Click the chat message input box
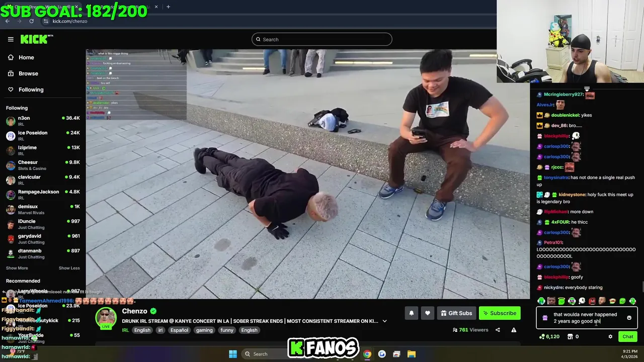 586,318
